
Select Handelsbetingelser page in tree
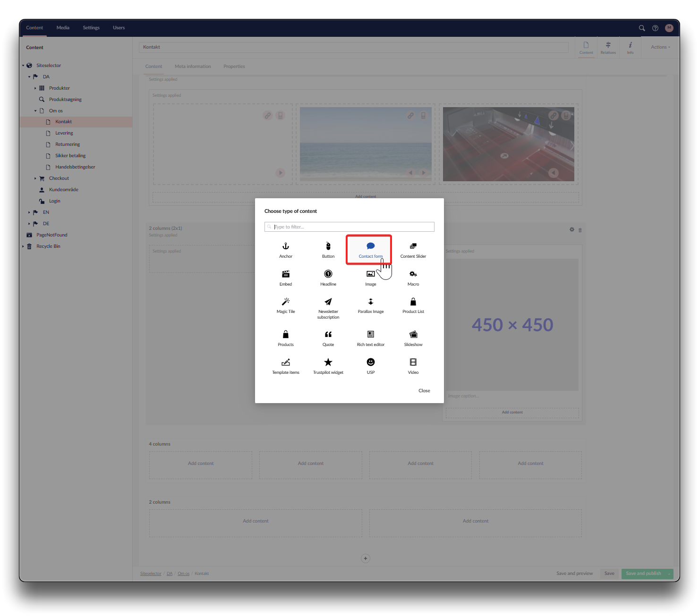click(75, 167)
